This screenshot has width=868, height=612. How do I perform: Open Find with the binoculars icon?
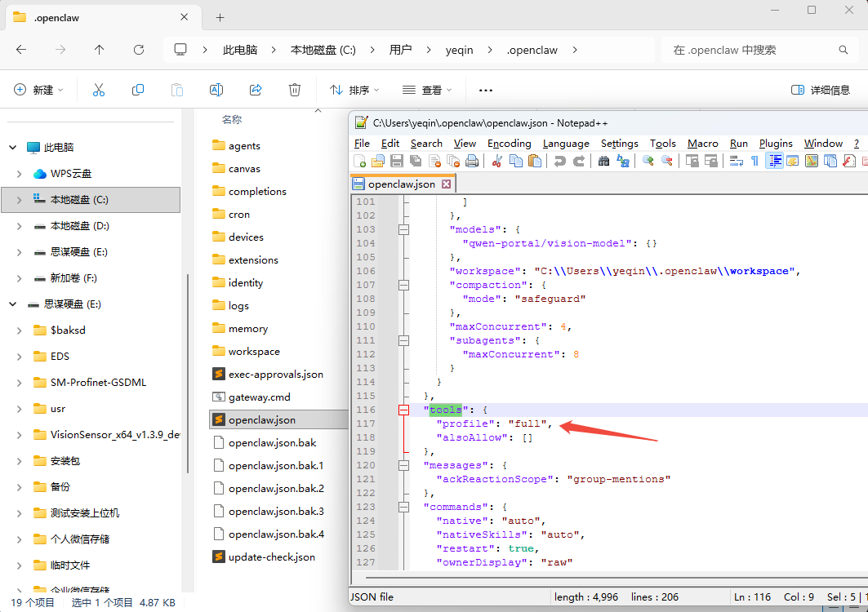coord(603,161)
